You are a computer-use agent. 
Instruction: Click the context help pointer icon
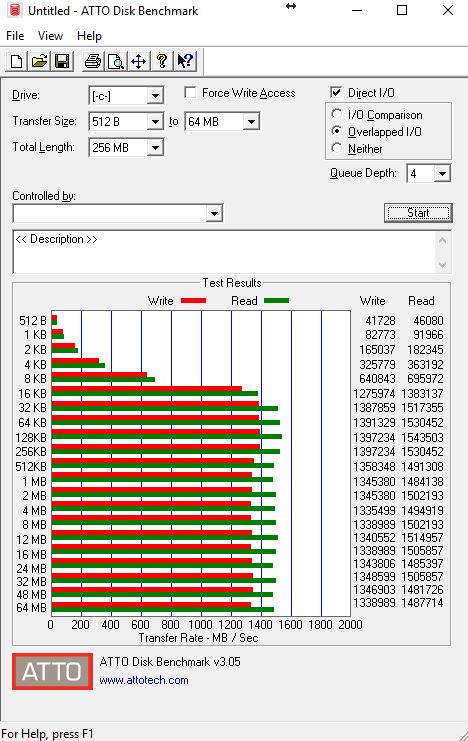185,61
